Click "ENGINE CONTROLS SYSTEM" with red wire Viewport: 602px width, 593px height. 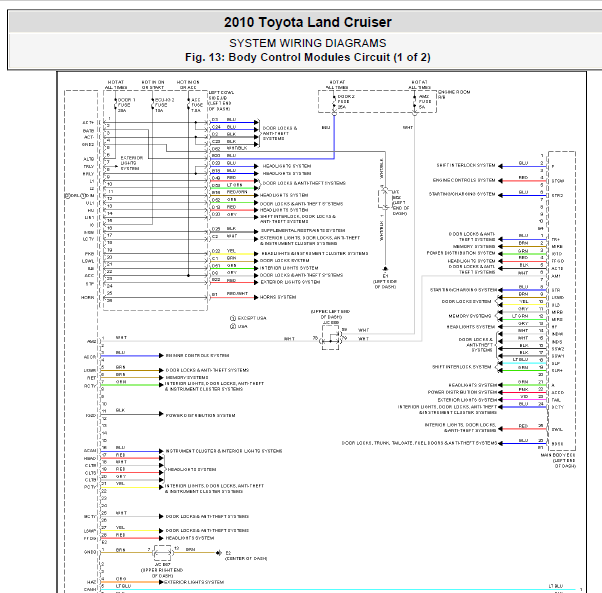coord(464,180)
